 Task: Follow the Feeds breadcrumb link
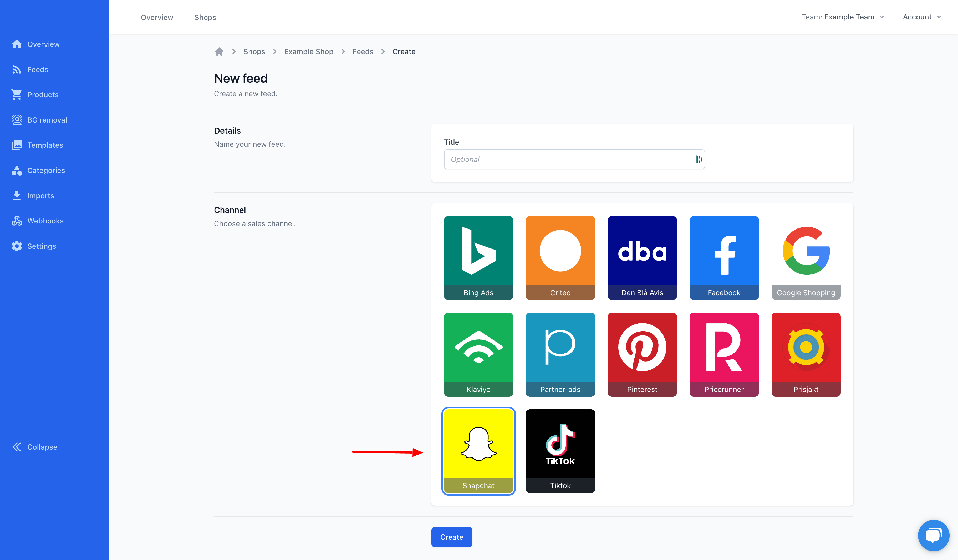(x=363, y=52)
